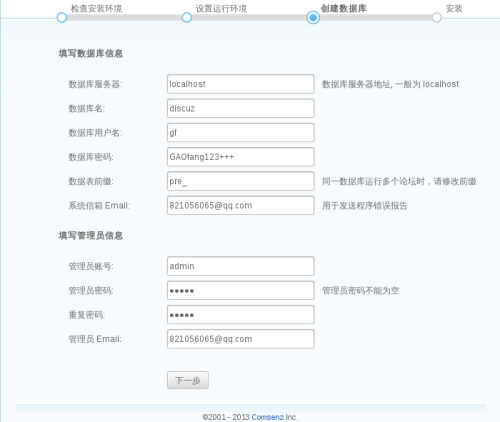Click the 数据库服务器: label
500x422 pixels.
pyautogui.click(x=95, y=84)
